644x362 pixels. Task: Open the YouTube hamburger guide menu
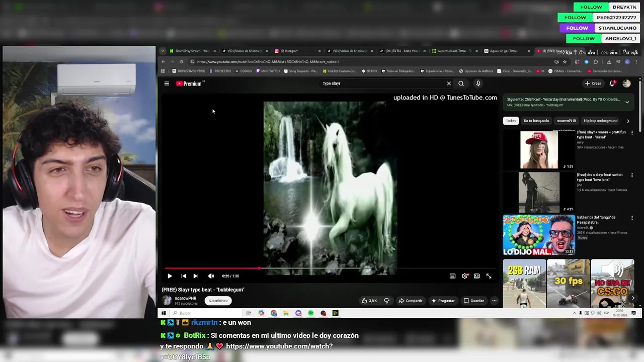tap(167, 83)
